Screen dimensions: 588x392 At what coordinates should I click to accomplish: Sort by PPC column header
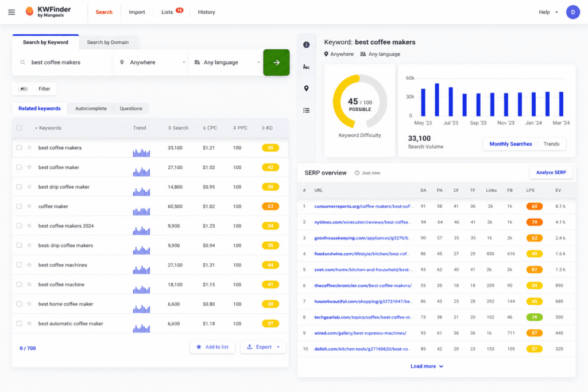[240, 128]
